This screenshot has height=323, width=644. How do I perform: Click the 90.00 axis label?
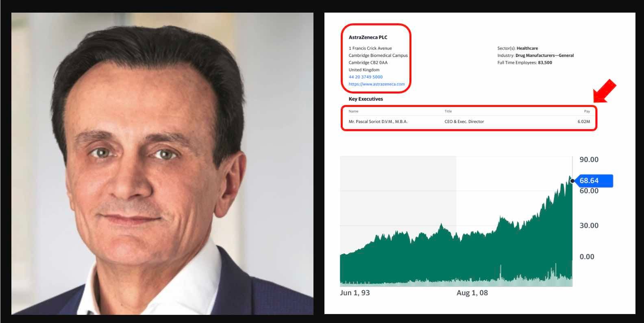click(x=589, y=159)
